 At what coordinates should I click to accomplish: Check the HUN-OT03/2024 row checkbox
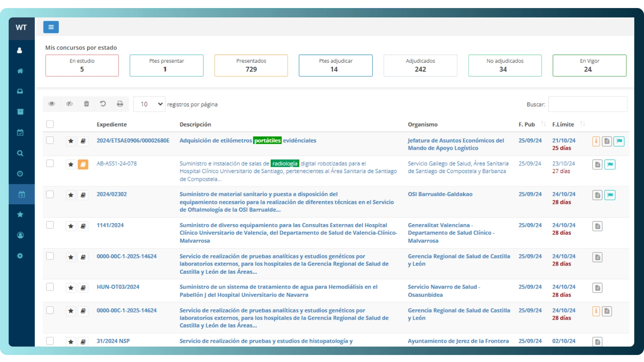(50, 287)
